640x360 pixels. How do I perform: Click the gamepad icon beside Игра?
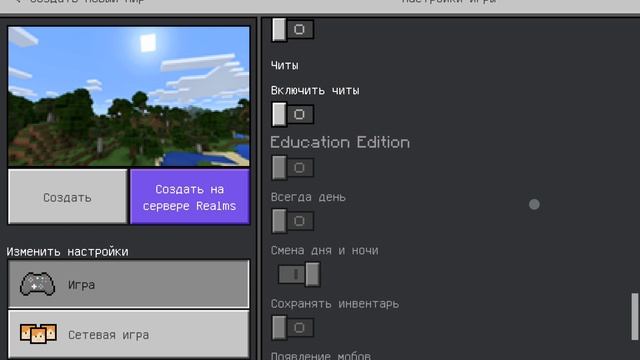[x=38, y=284]
